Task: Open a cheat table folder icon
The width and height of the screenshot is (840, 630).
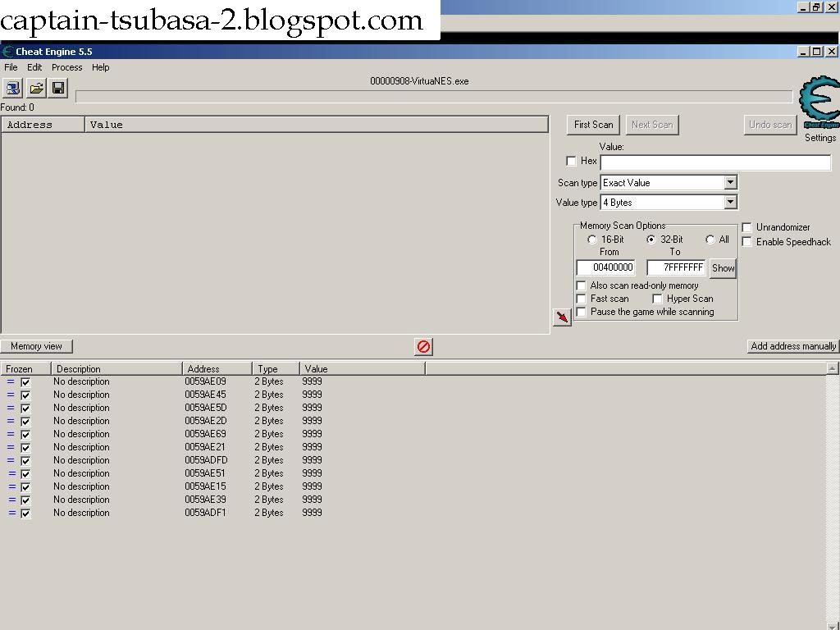Action: click(x=36, y=88)
